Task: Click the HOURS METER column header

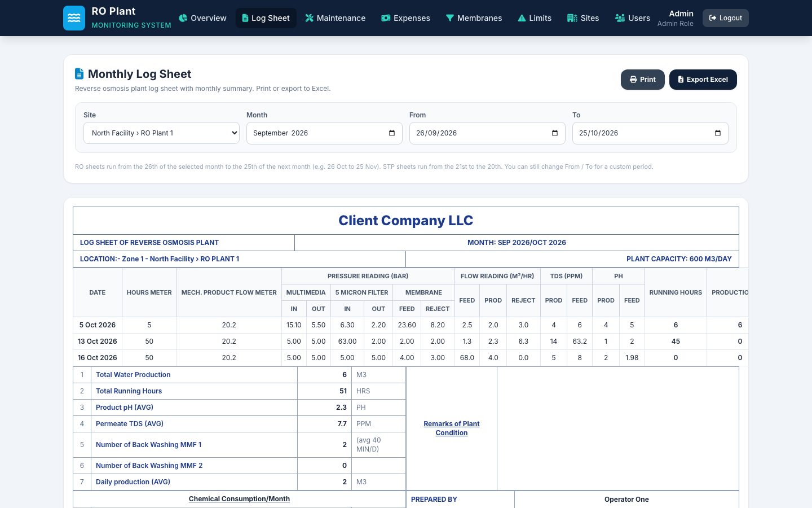Action: tap(149, 292)
